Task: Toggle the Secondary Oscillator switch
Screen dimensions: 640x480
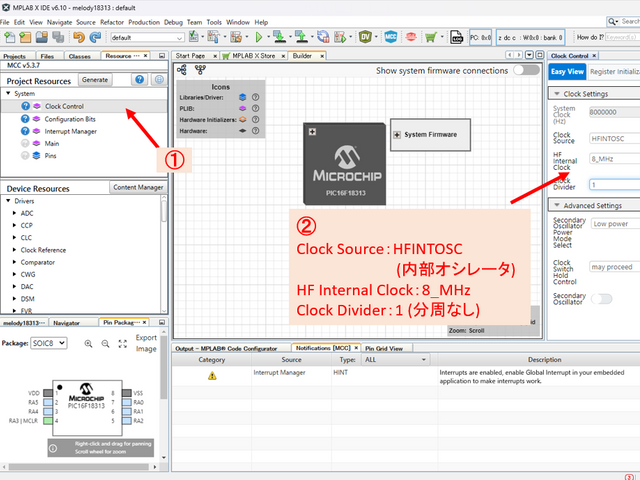Action: coord(603,298)
